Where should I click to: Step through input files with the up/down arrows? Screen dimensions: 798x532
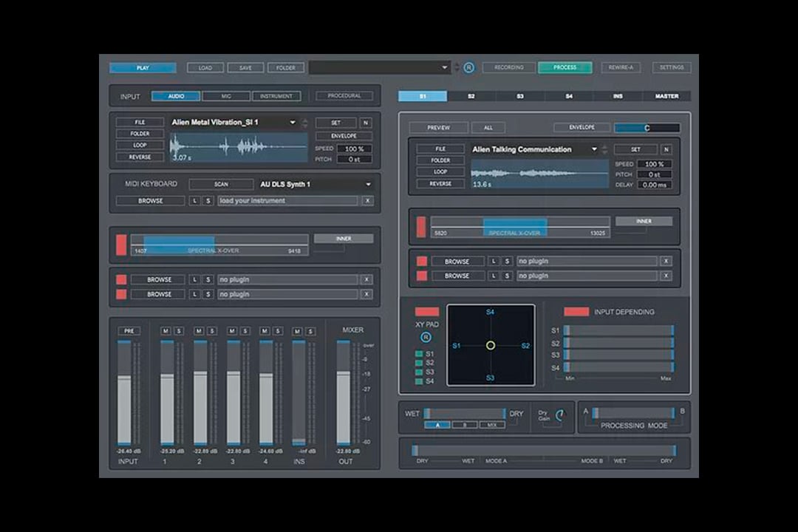(x=305, y=123)
